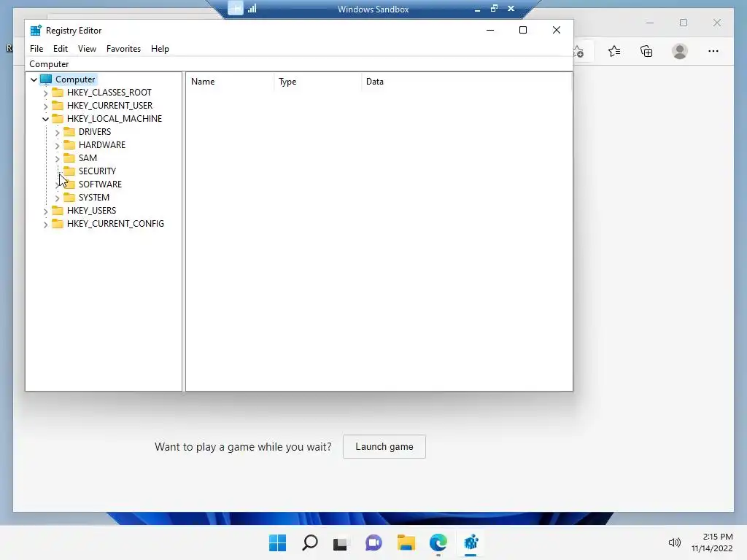
Task: Open the Edit menu
Action: point(60,49)
